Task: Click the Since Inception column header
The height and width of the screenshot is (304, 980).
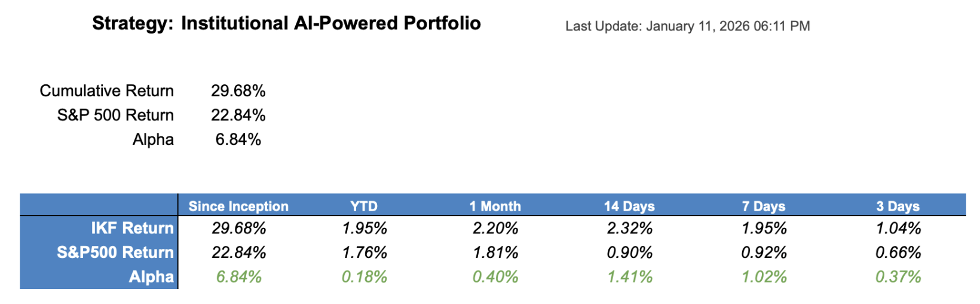Action: tap(238, 206)
